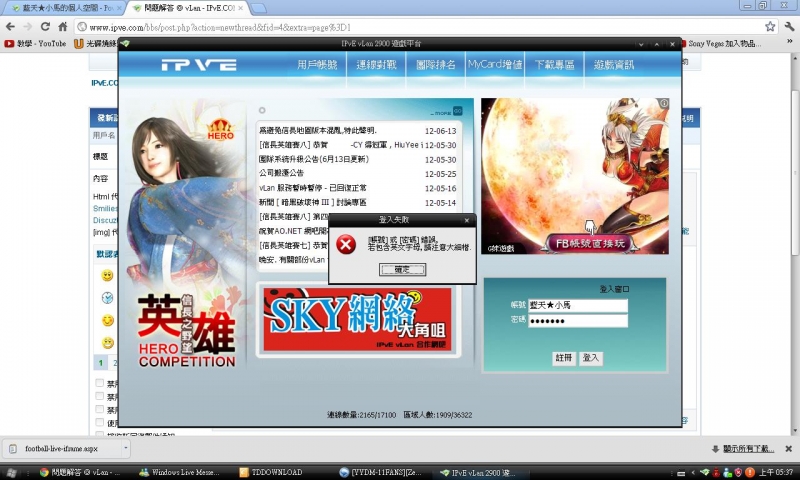Switch to the YYDM-11FANS taskbar item
The image size is (800, 480).
[381, 472]
